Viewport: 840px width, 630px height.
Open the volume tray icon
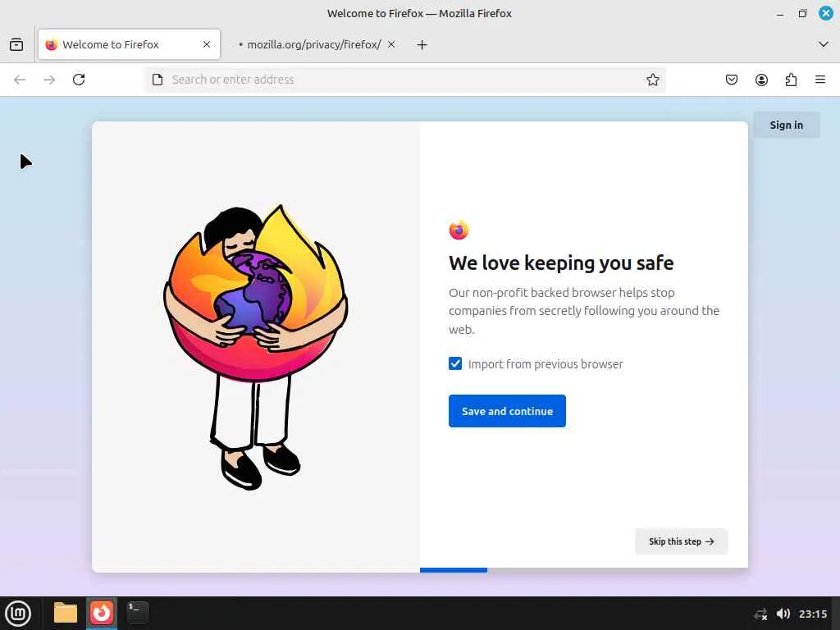(x=783, y=614)
